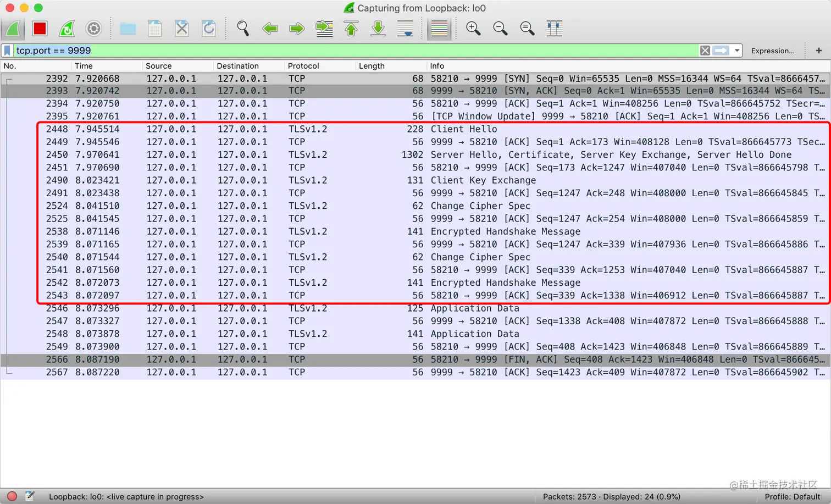The height and width of the screenshot is (504, 831).
Task: Save this capture file icon
Action: point(155,29)
